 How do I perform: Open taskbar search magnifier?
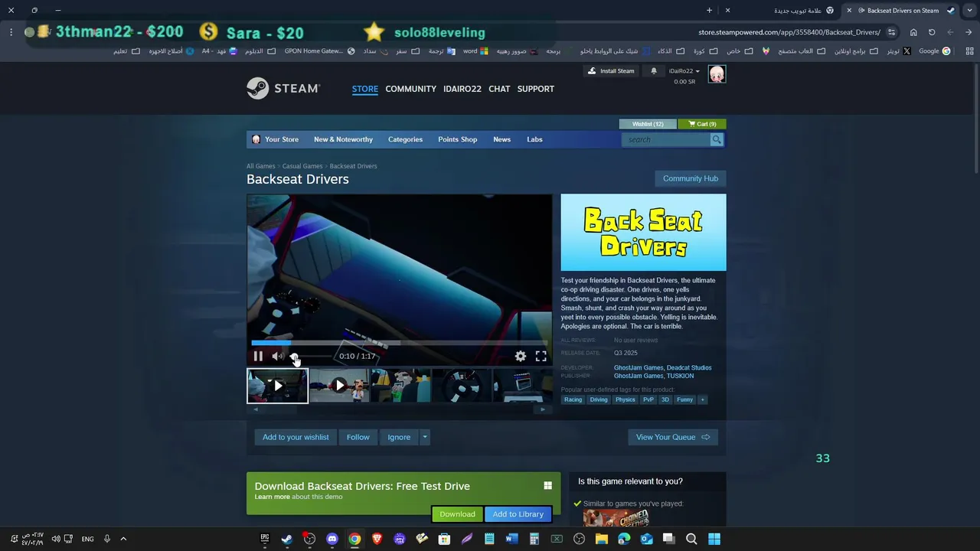click(691, 539)
